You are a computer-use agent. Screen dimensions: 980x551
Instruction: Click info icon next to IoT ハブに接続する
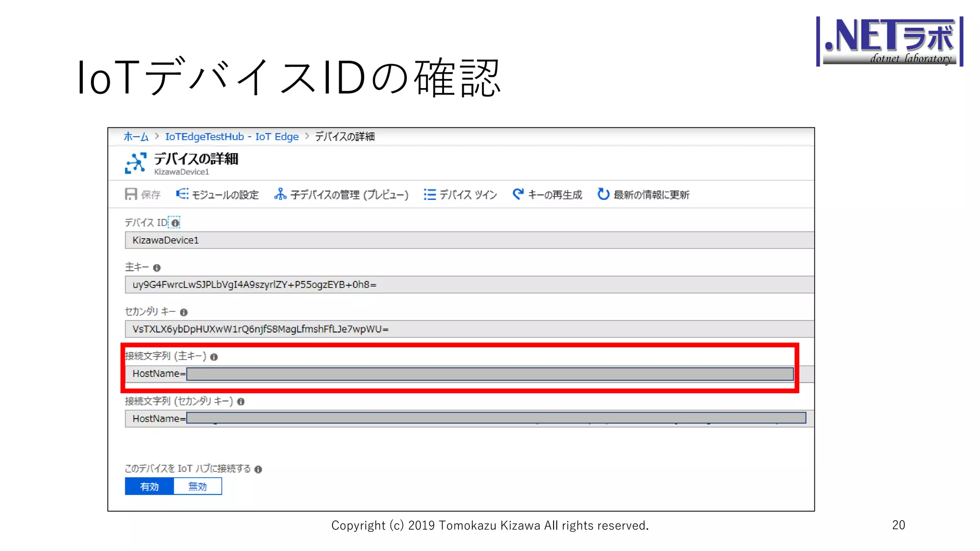[258, 469]
